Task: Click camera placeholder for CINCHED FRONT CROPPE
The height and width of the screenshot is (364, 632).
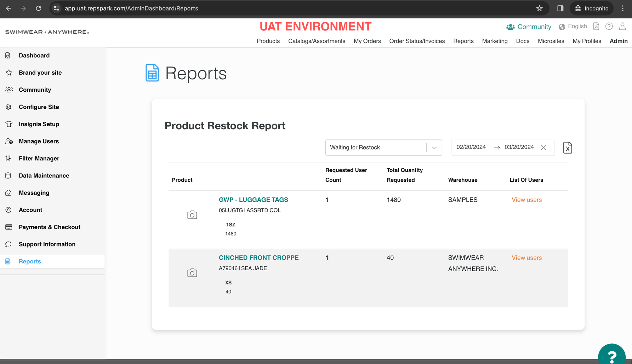Action: [192, 273]
